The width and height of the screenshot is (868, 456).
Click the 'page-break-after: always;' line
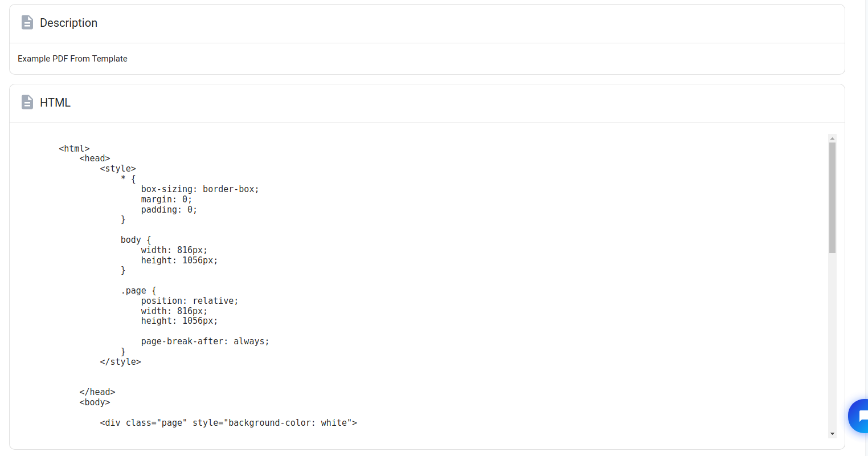tap(205, 341)
